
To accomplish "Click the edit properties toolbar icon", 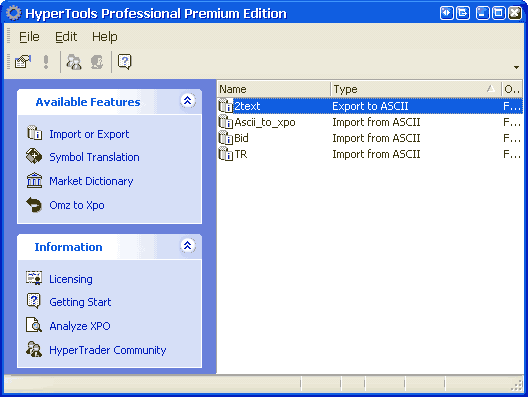I will coord(23,62).
